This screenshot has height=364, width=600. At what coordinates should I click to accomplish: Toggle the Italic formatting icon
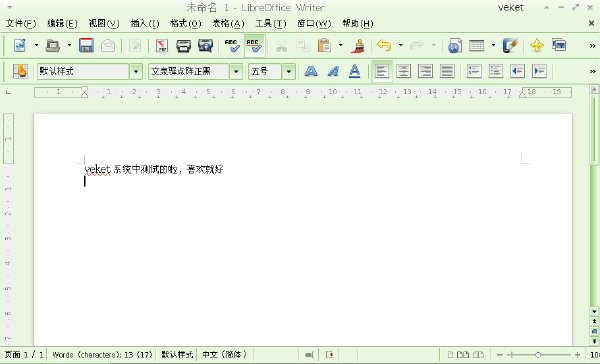pos(333,71)
